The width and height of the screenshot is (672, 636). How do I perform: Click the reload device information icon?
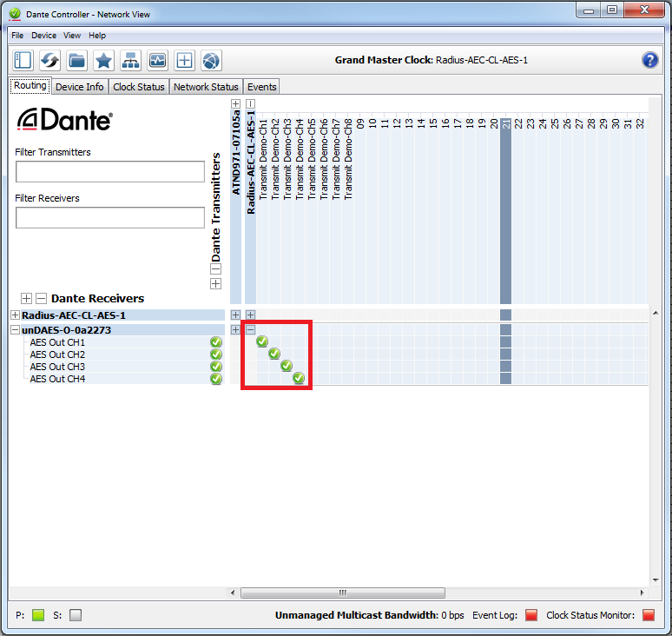[x=49, y=60]
